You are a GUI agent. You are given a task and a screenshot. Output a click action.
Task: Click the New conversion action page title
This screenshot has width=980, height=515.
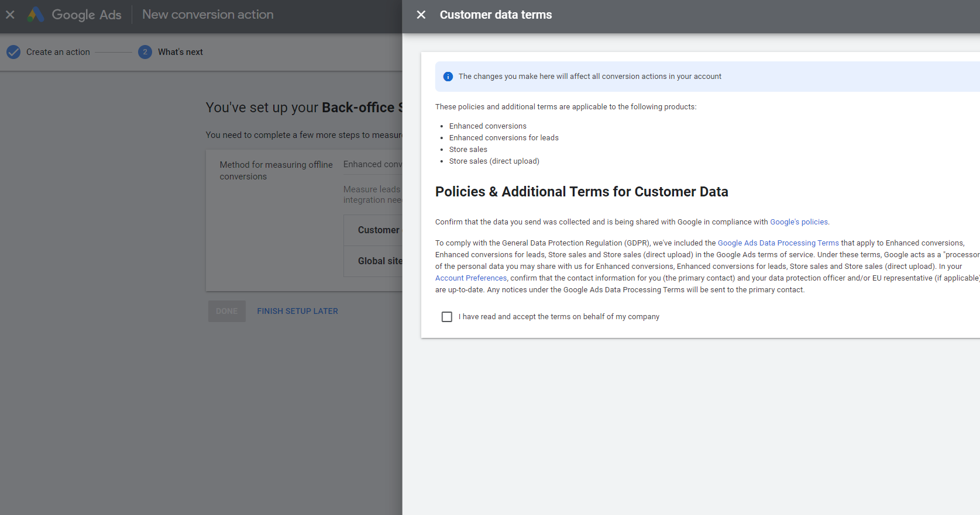tap(208, 15)
